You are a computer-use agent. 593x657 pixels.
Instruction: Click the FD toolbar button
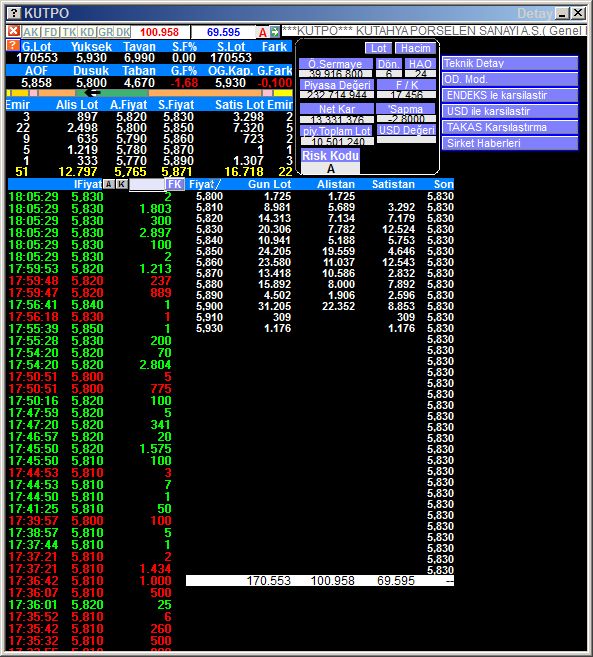tap(51, 32)
